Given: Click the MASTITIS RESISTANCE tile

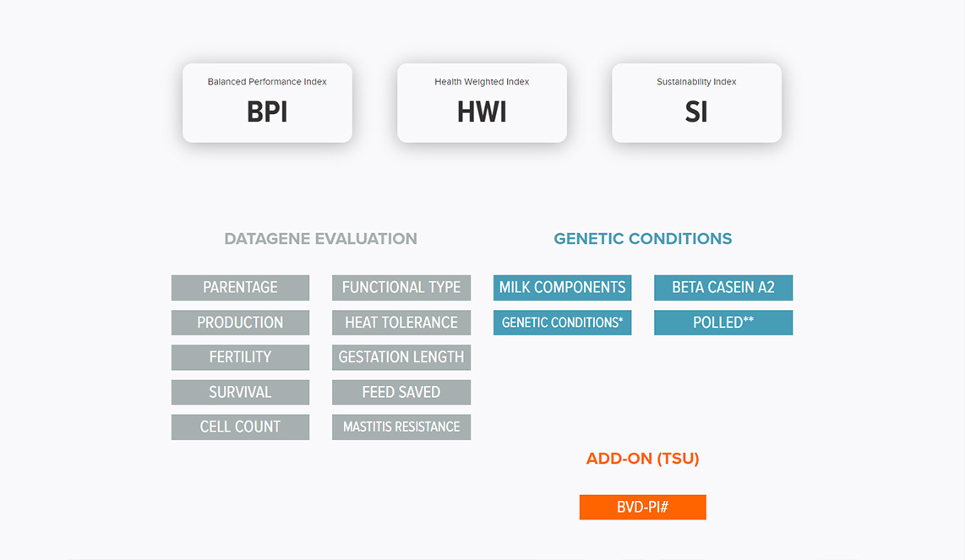Looking at the screenshot, I should (x=401, y=427).
